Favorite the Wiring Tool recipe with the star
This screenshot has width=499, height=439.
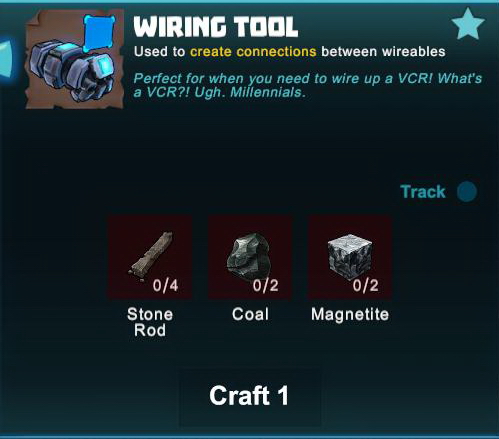tap(468, 24)
